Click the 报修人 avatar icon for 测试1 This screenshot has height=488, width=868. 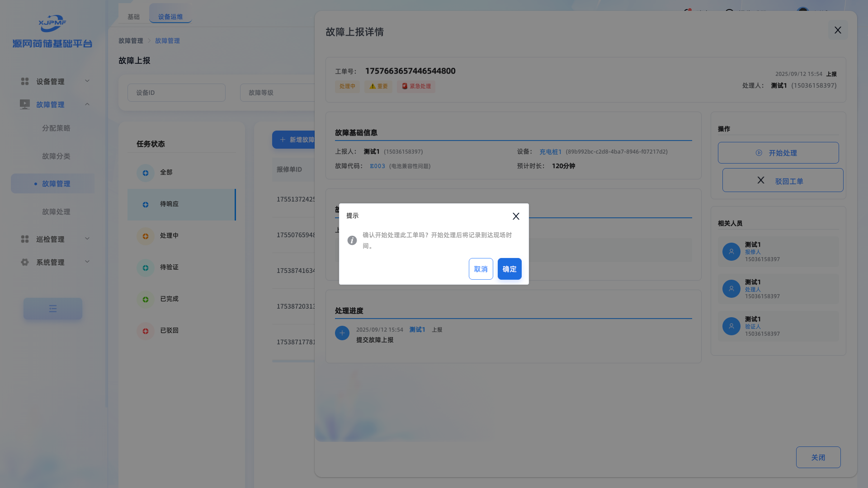click(731, 252)
